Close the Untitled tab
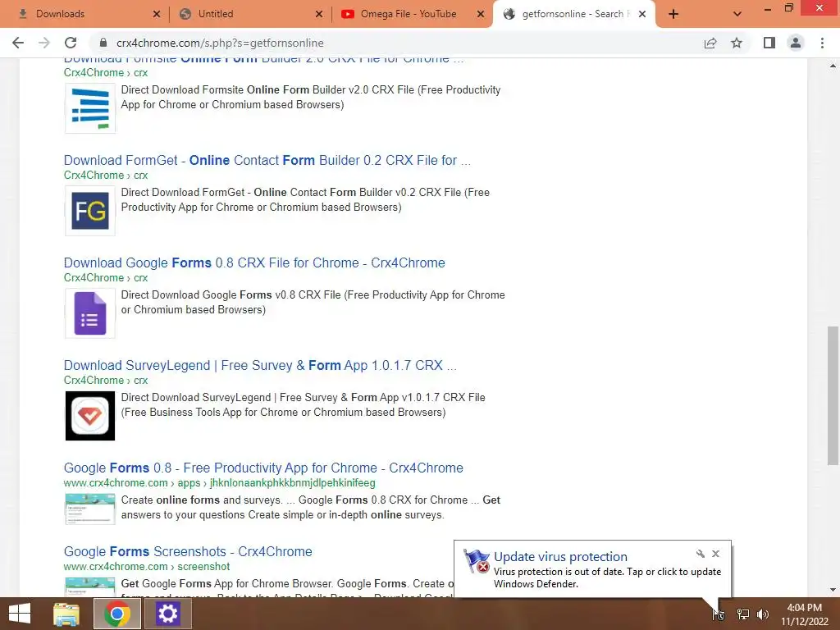 (x=319, y=14)
